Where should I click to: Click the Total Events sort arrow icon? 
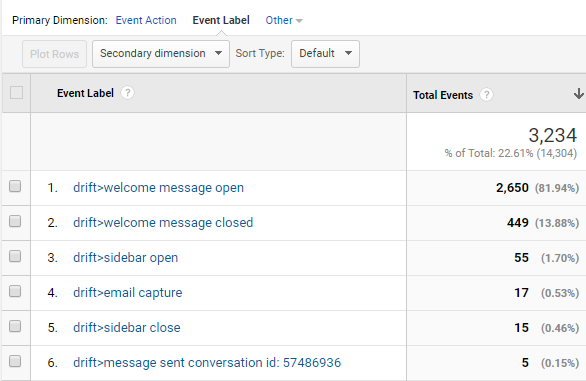[578, 93]
